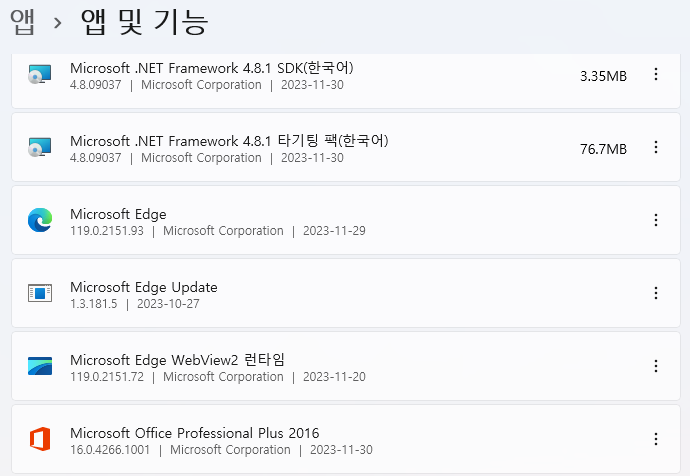Open three-dot menu for Edge WebView2 런타임
This screenshot has height=476, width=690.
(656, 366)
